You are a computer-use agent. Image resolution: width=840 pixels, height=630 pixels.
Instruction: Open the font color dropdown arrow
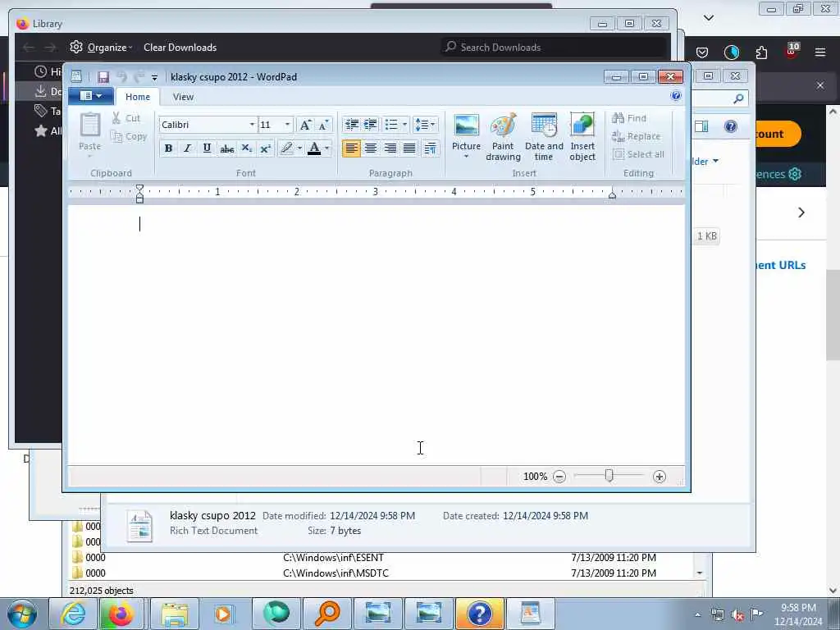click(326, 148)
